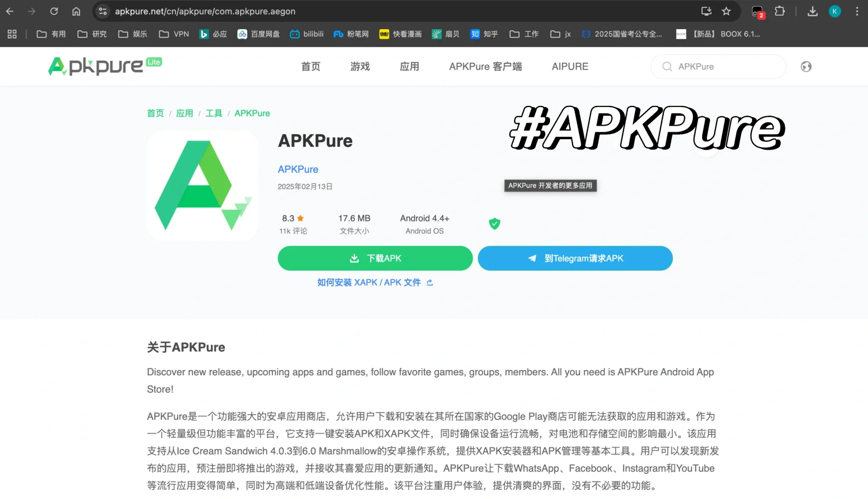868x499 pixels.
Task: Open the 游戏 navigation tab
Action: pos(360,67)
